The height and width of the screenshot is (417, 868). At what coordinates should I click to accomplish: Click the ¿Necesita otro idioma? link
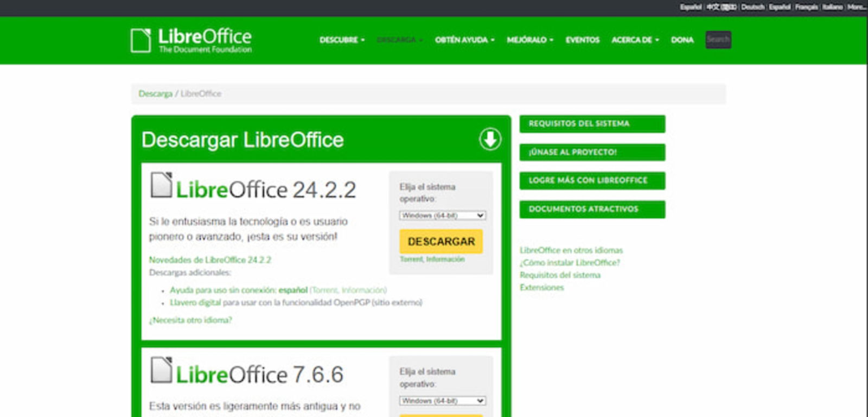[190, 320]
